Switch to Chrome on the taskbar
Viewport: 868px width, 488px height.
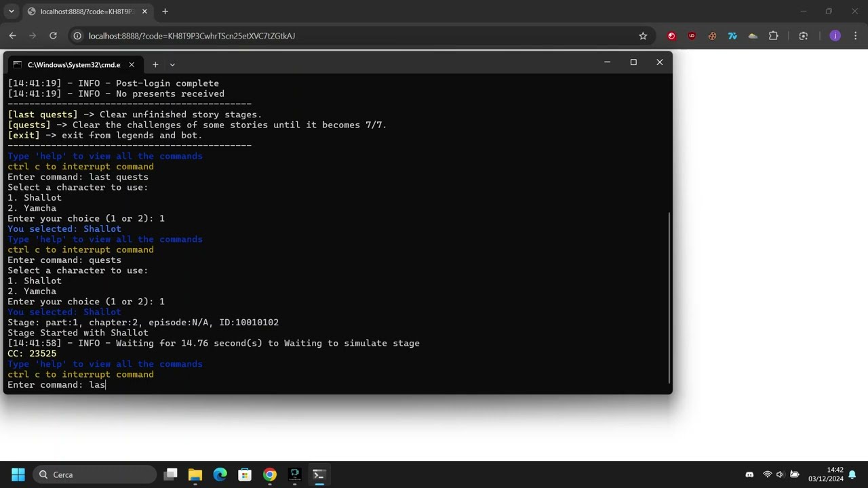pyautogui.click(x=270, y=474)
